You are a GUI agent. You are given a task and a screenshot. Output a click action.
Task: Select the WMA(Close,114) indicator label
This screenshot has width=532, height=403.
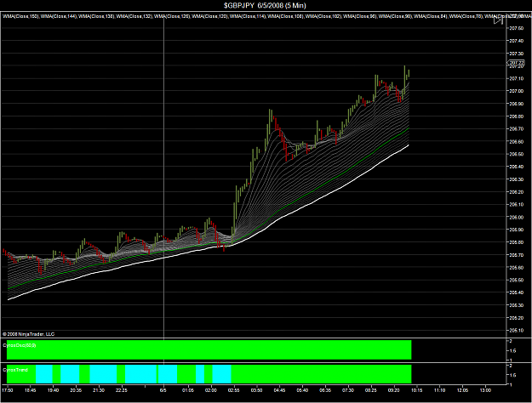click(x=248, y=16)
